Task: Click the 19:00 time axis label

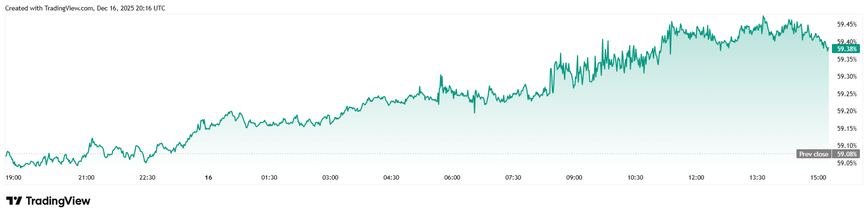Action: pyautogui.click(x=13, y=178)
